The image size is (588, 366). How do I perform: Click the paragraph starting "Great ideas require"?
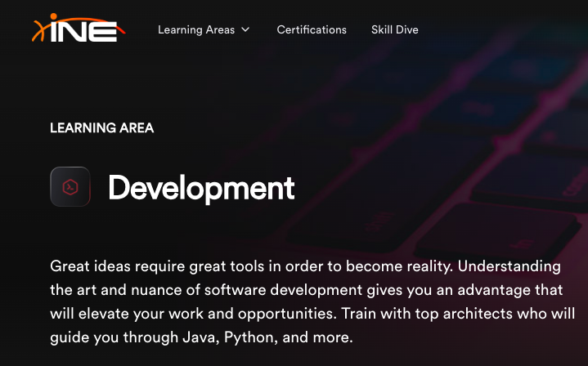312,301
